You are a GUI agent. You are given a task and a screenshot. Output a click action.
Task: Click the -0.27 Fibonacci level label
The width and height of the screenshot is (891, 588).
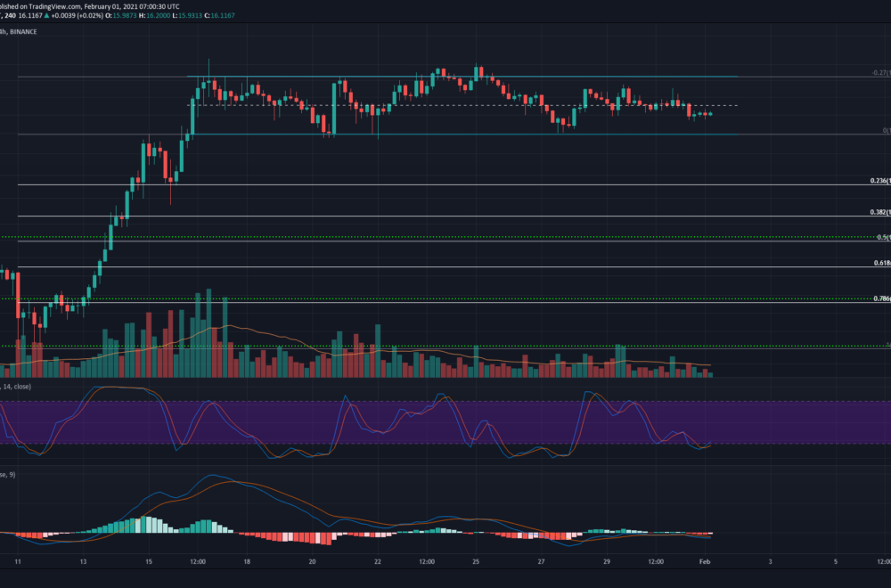click(x=881, y=73)
